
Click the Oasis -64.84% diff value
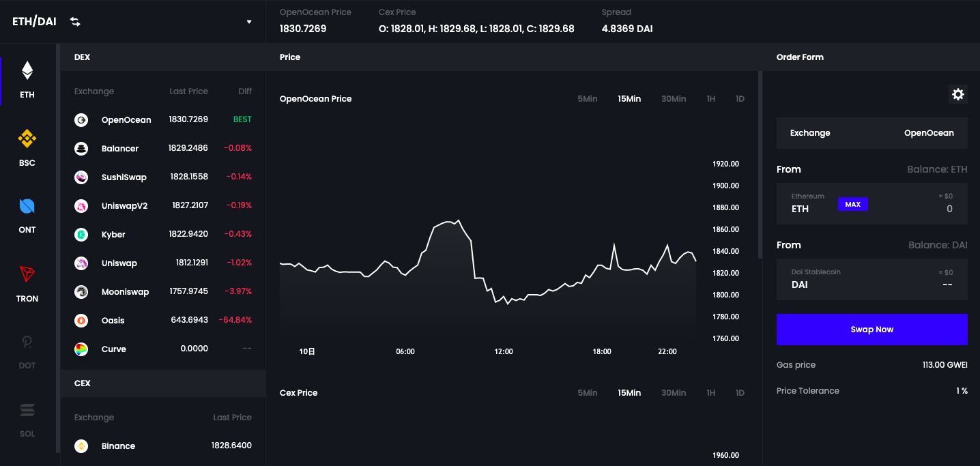[x=235, y=321]
